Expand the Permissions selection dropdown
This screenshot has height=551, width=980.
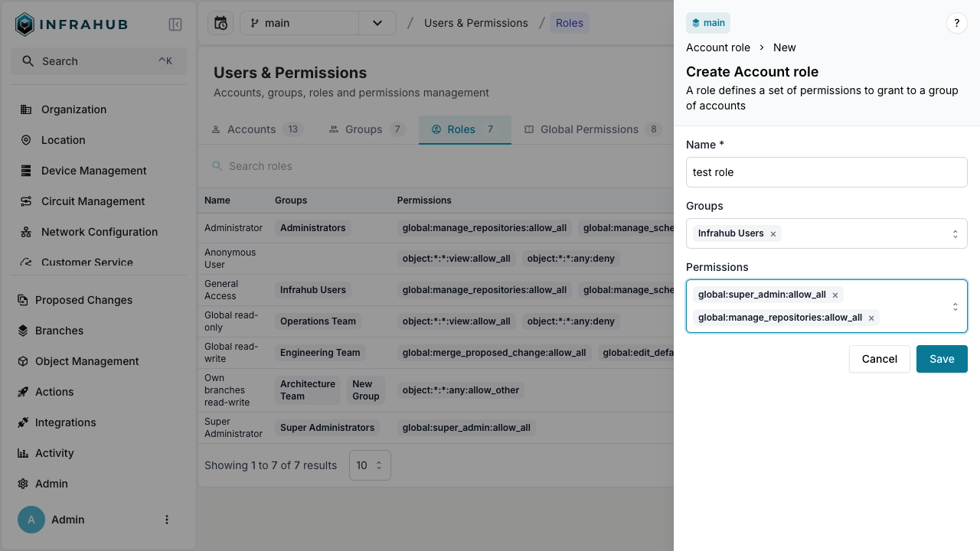[955, 306]
